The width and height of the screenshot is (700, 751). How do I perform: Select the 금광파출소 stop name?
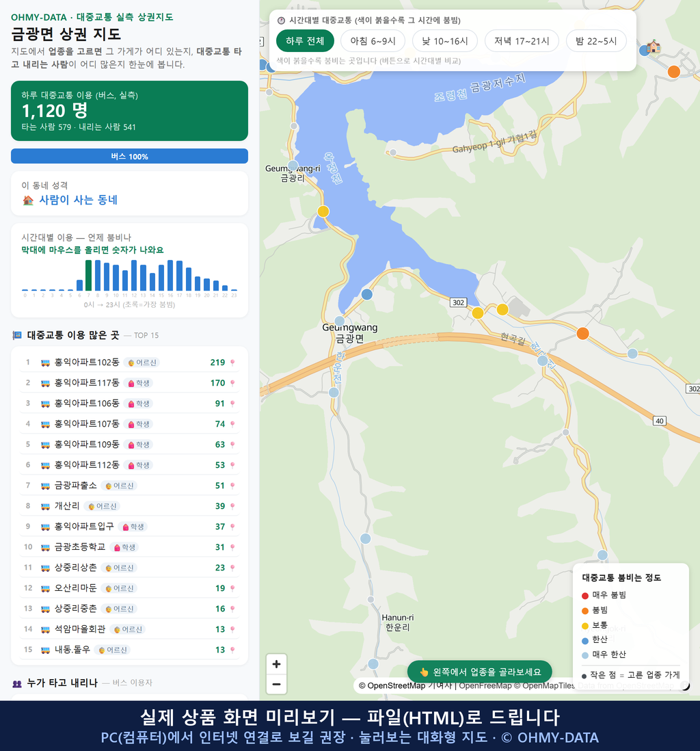click(76, 486)
